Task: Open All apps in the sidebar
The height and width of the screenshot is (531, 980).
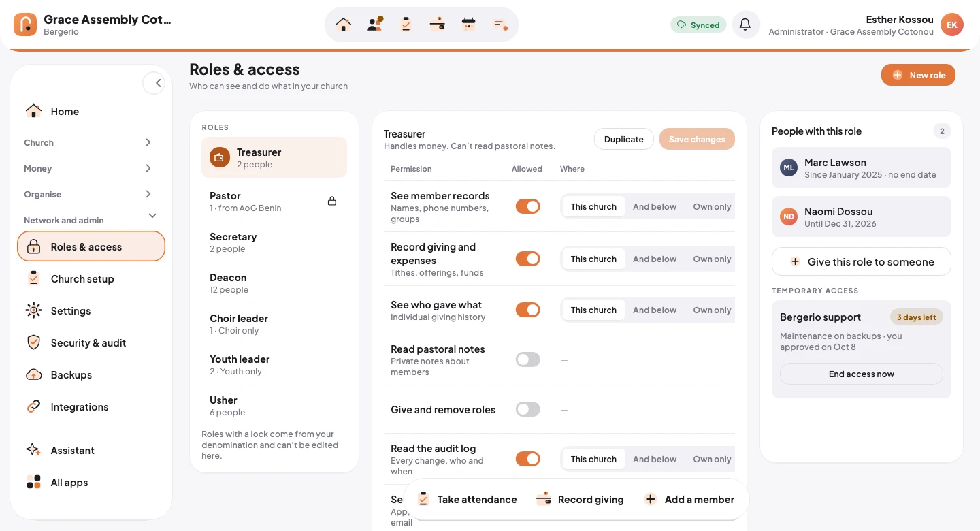Action: pos(91,482)
